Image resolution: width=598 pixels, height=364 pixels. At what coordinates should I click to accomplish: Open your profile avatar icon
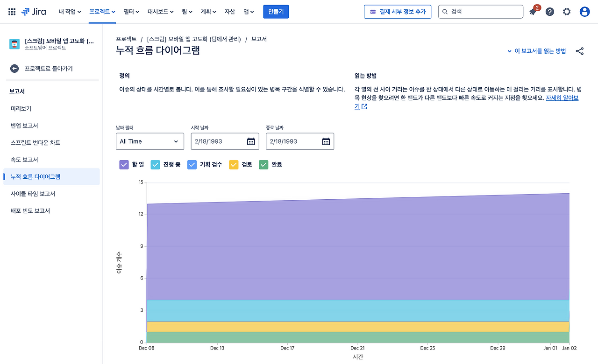tap(584, 12)
